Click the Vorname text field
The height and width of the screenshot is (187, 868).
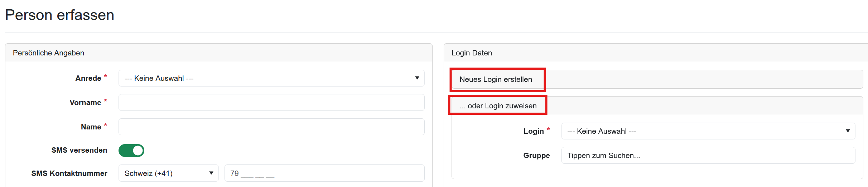(271, 103)
